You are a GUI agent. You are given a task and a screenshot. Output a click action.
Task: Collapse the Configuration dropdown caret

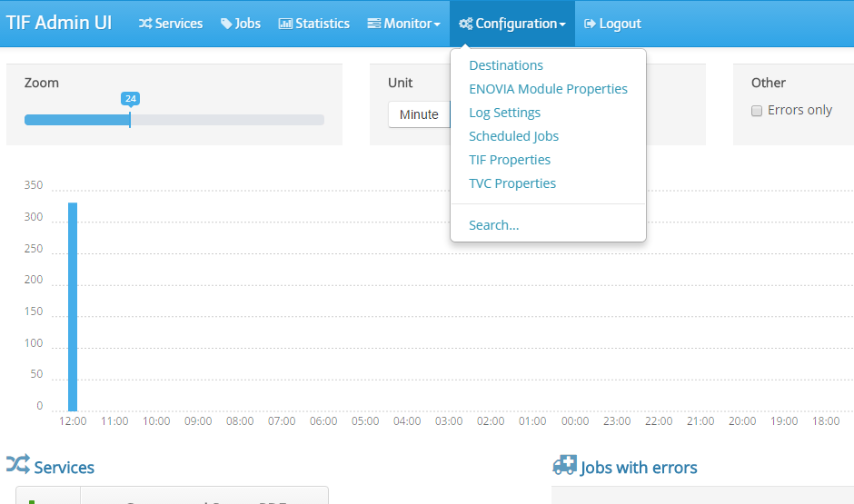[x=562, y=25]
